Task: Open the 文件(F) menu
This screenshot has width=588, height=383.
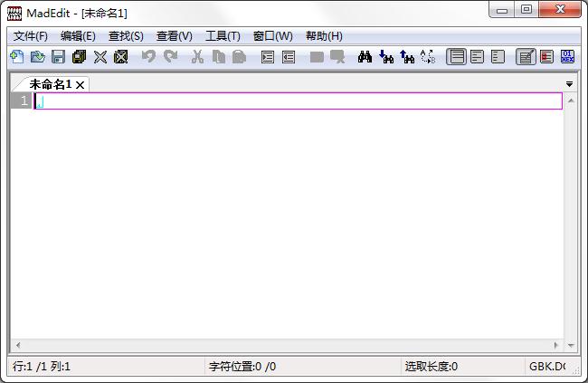Action: tap(31, 36)
